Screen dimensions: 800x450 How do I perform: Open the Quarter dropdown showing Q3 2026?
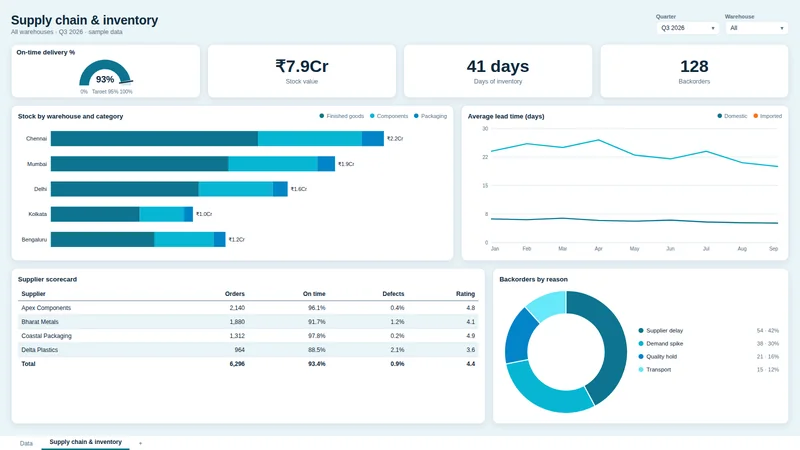687,28
